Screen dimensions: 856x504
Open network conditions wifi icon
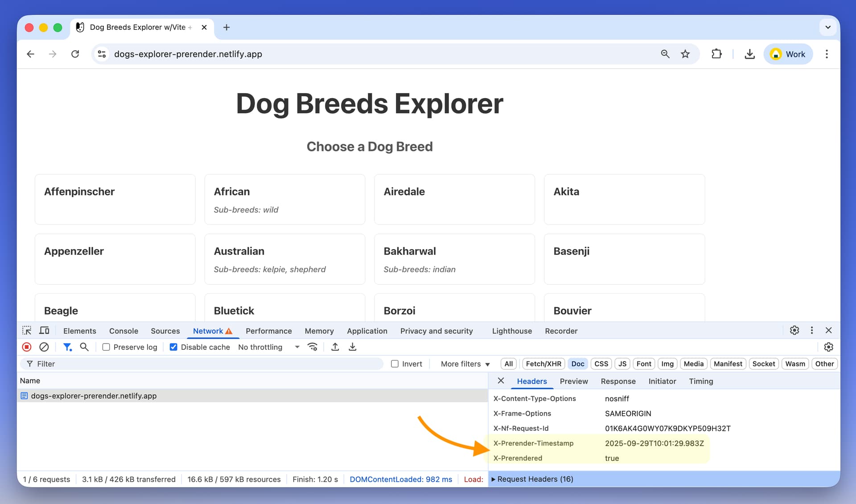coord(313,347)
